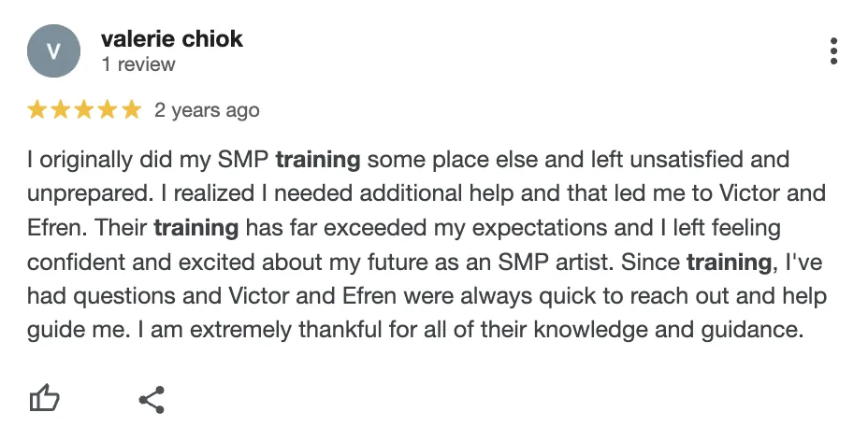Select the third yellow rating star
868x441 pixels.
pos(84,109)
